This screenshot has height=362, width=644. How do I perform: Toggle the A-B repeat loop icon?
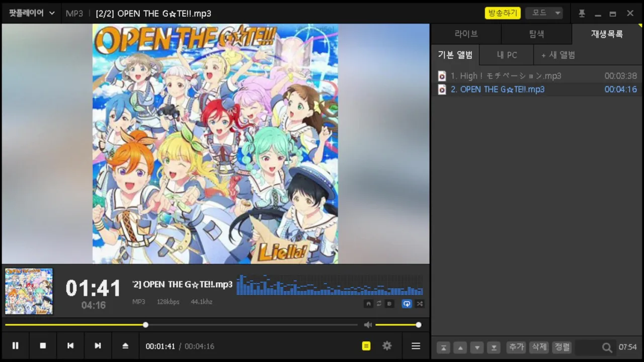(379, 304)
